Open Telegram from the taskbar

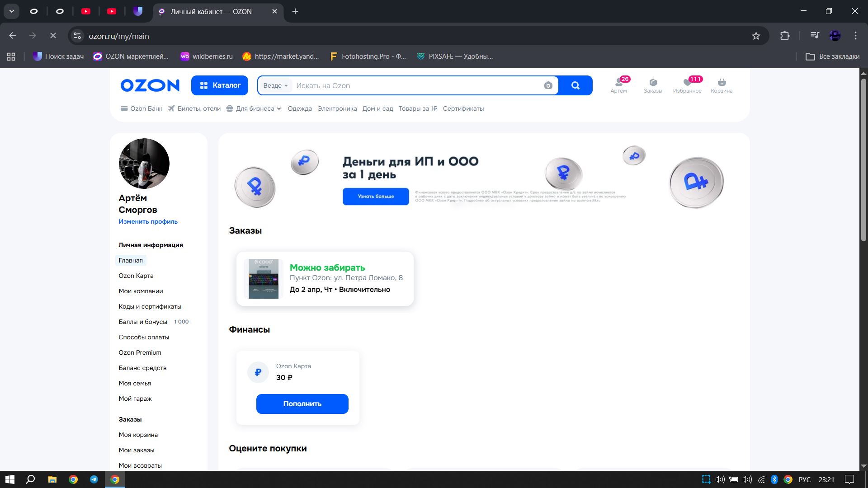94,479
